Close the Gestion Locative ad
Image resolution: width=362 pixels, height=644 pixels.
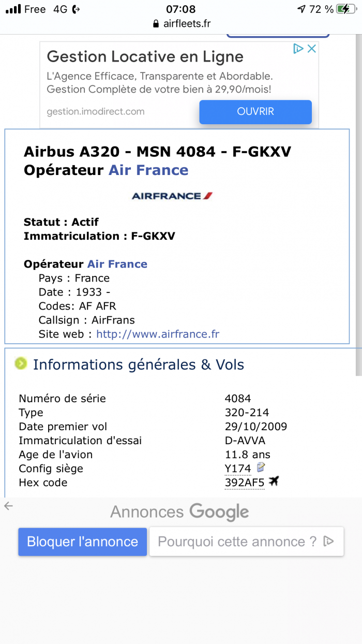312,49
